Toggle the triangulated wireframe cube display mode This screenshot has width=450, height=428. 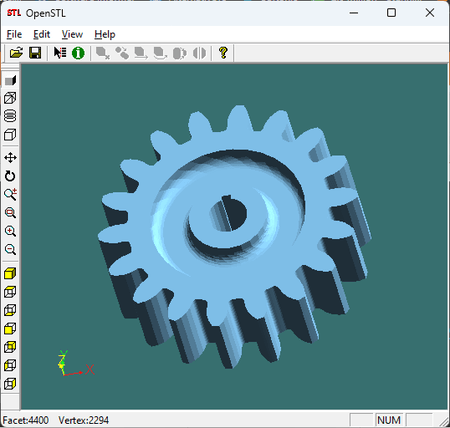coord(10,98)
